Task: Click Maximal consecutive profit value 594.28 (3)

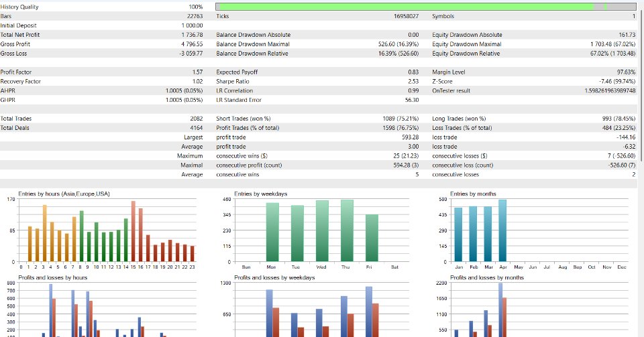Action: coord(406,165)
